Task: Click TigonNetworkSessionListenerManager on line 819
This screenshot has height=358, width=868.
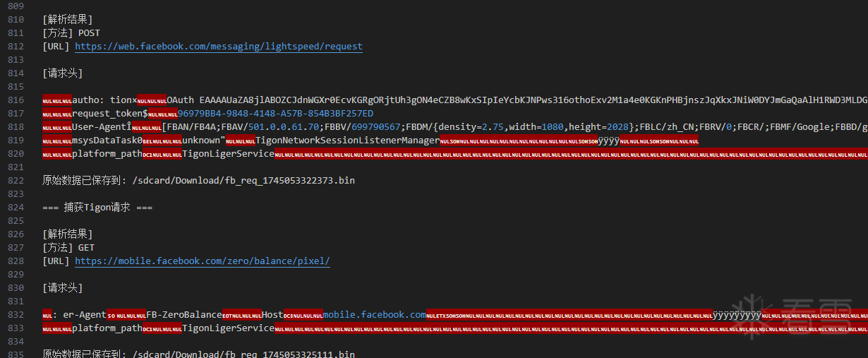Action: 347,141
